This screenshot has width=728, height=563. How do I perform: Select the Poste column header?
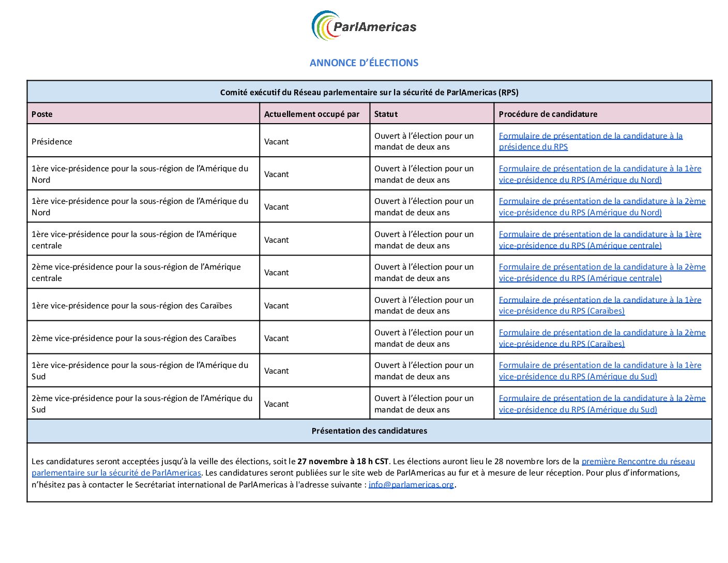[x=42, y=114]
